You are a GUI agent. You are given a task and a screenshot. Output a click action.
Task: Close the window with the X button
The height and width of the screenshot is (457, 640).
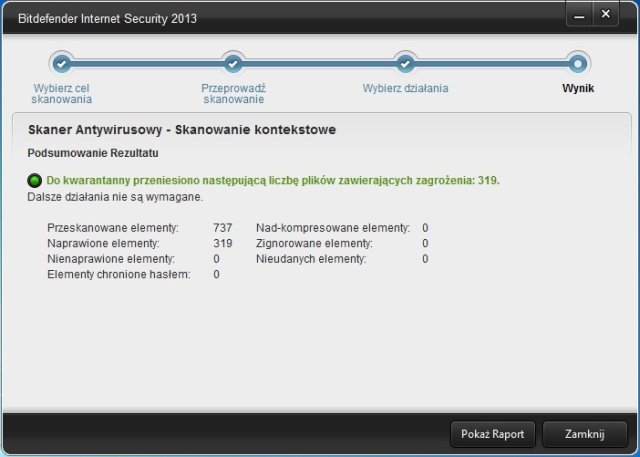pos(607,14)
